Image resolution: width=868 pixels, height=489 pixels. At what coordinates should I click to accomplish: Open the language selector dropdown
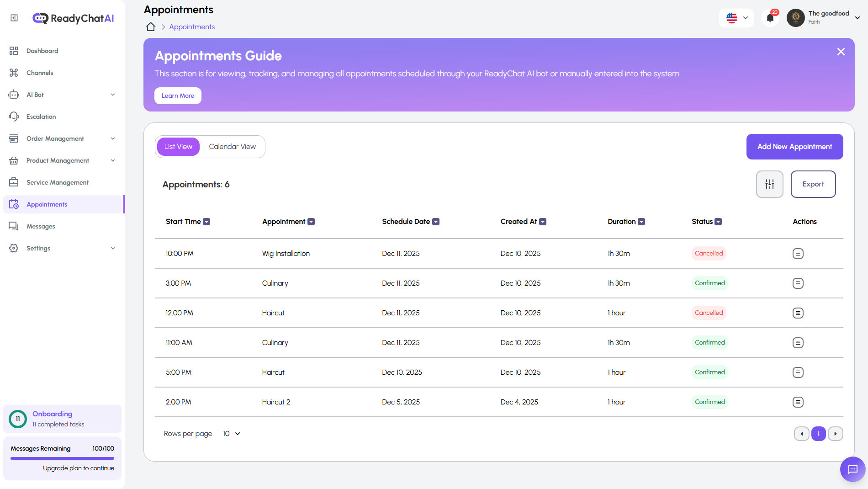click(x=736, y=18)
